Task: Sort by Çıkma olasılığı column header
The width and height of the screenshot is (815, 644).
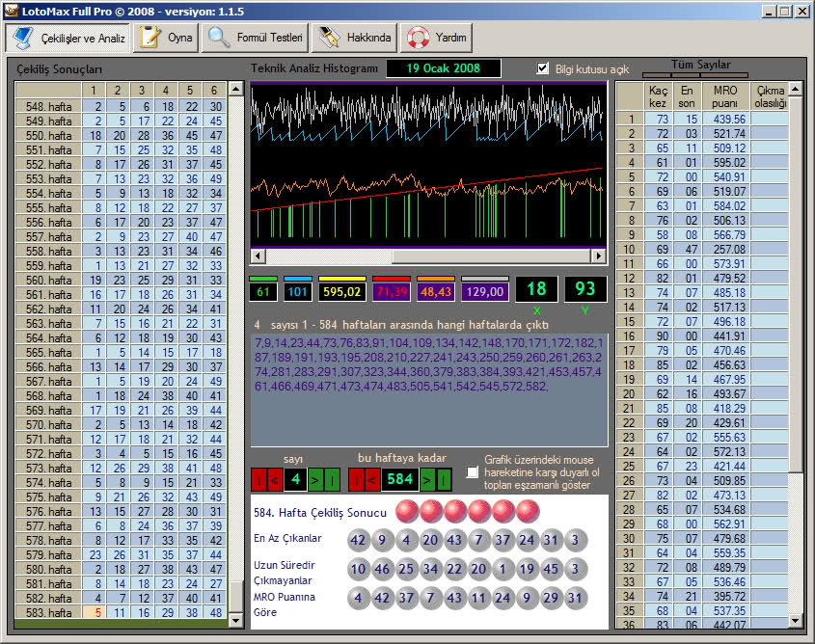Action: click(x=770, y=96)
